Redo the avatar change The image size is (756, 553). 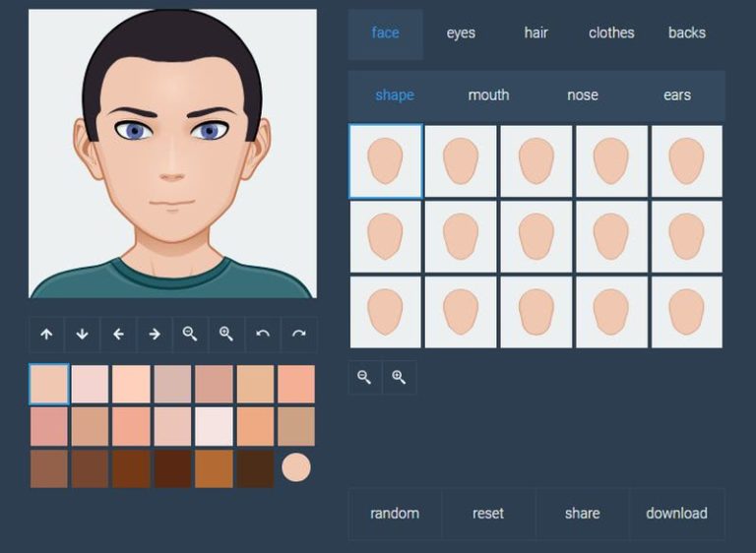click(x=299, y=335)
